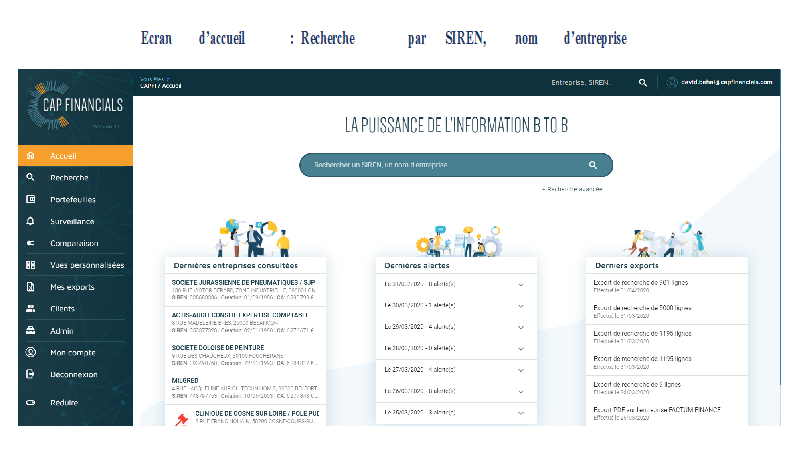The height and width of the screenshot is (450, 800).
Task: Click the Rechercher un SIREN search field
Action: click(440, 165)
